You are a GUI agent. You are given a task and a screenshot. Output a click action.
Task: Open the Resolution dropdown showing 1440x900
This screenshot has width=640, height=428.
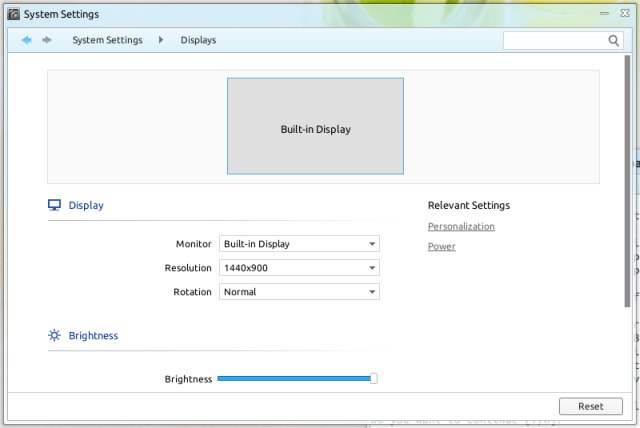tap(299, 268)
